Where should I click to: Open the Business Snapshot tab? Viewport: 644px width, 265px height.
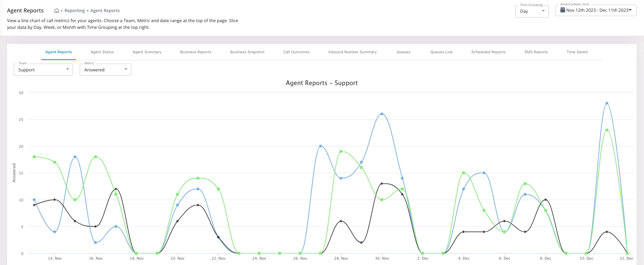[x=247, y=52]
